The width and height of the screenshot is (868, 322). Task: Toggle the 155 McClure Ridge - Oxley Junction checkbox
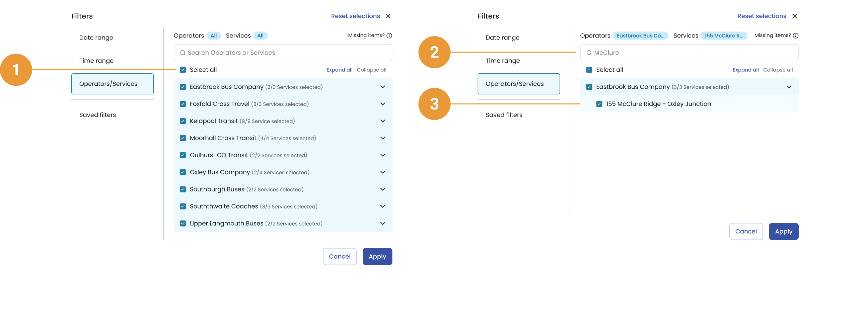tap(599, 104)
